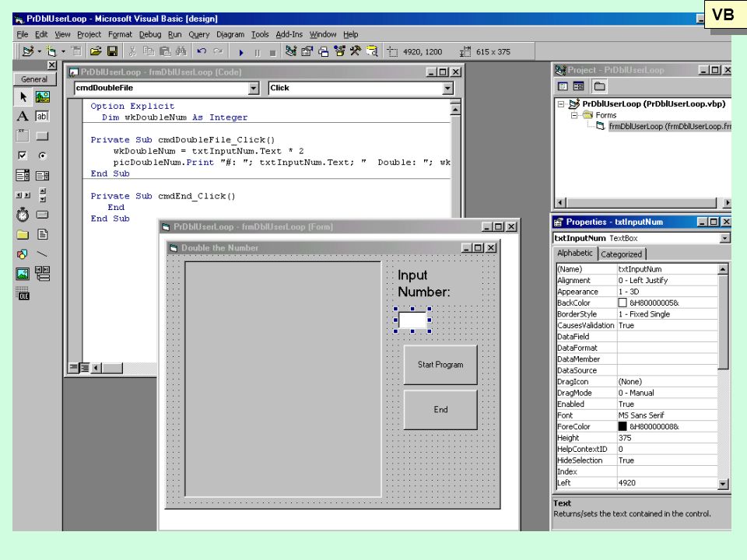
Task: Collapse the PrDblUserLoop project tree node
Action: [561, 103]
